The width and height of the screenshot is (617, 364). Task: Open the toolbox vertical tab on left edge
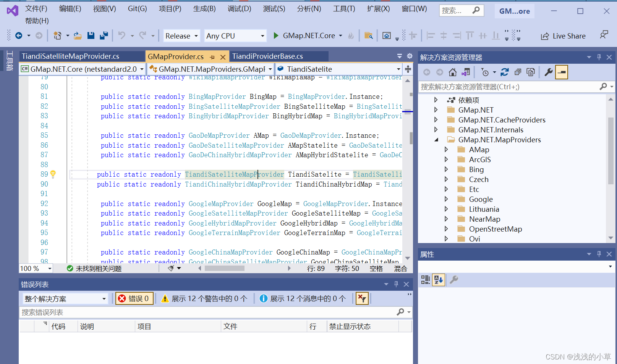click(x=10, y=61)
